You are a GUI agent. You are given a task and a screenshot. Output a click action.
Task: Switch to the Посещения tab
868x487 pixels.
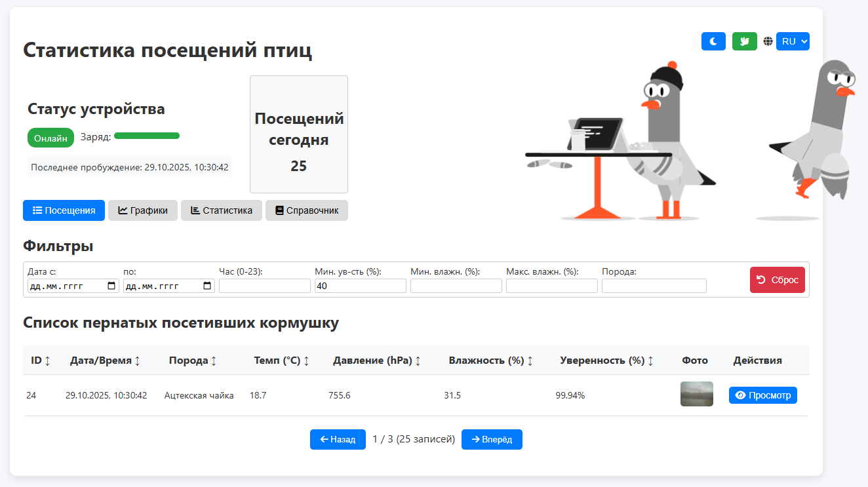pyautogui.click(x=64, y=210)
